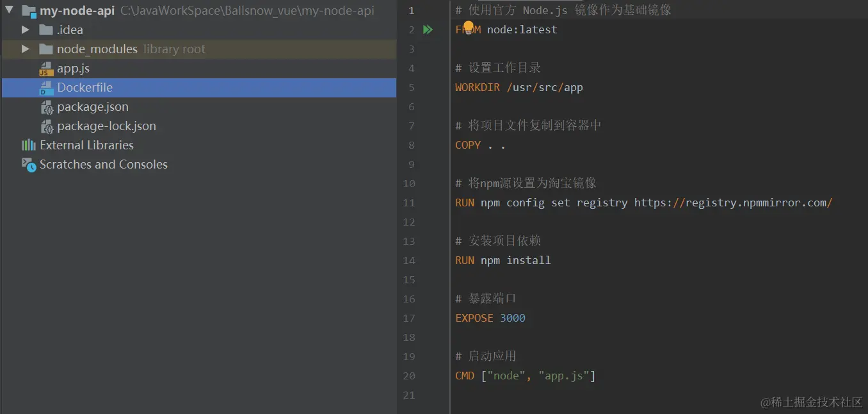This screenshot has height=414, width=868.
Task: Expand the .idea folder
Action: tap(25, 29)
